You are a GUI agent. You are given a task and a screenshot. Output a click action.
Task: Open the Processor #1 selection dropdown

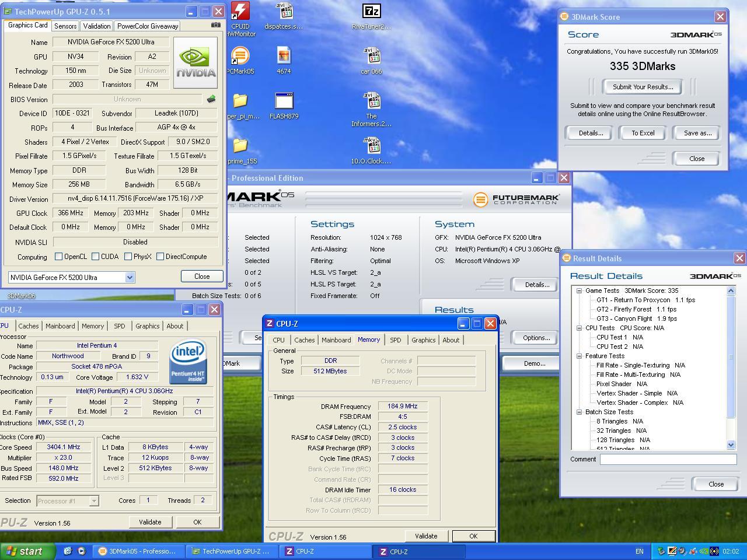click(x=93, y=501)
